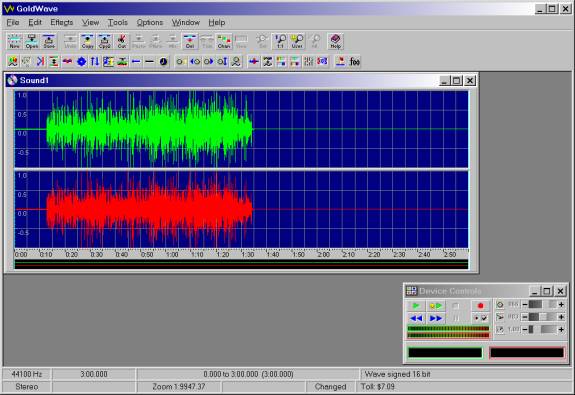
Task: Click the Del toolbar icon
Action: click(x=190, y=41)
